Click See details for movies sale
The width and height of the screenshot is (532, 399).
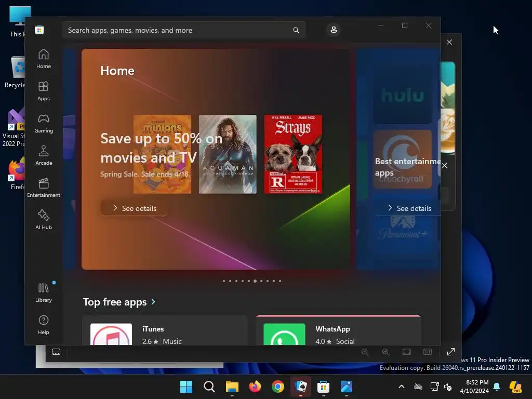[135, 208]
